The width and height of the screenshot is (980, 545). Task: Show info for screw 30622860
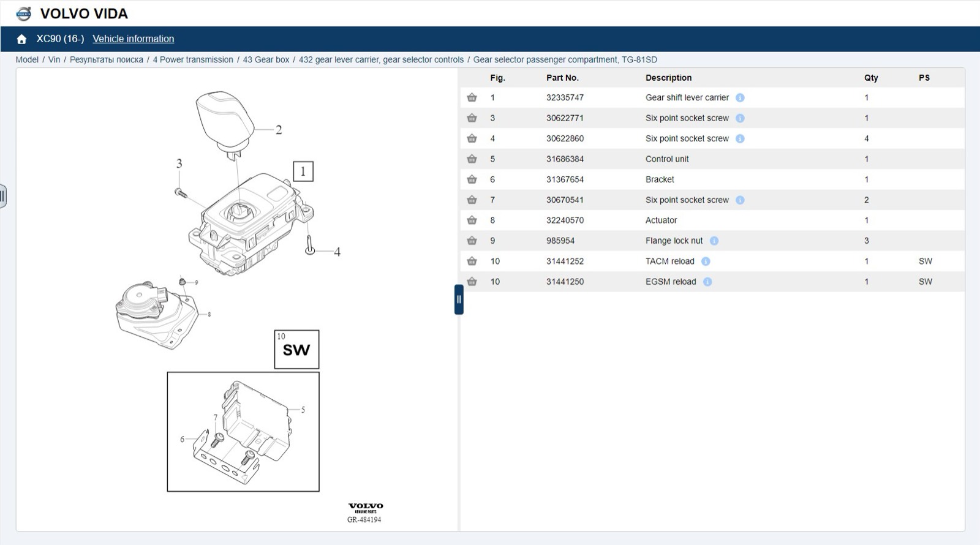pos(740,138)
